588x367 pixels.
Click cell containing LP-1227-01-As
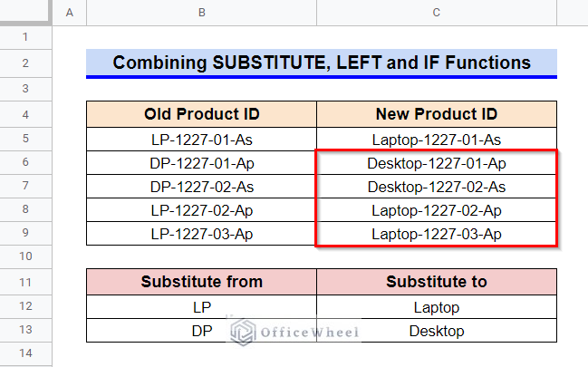coord(201,140)
